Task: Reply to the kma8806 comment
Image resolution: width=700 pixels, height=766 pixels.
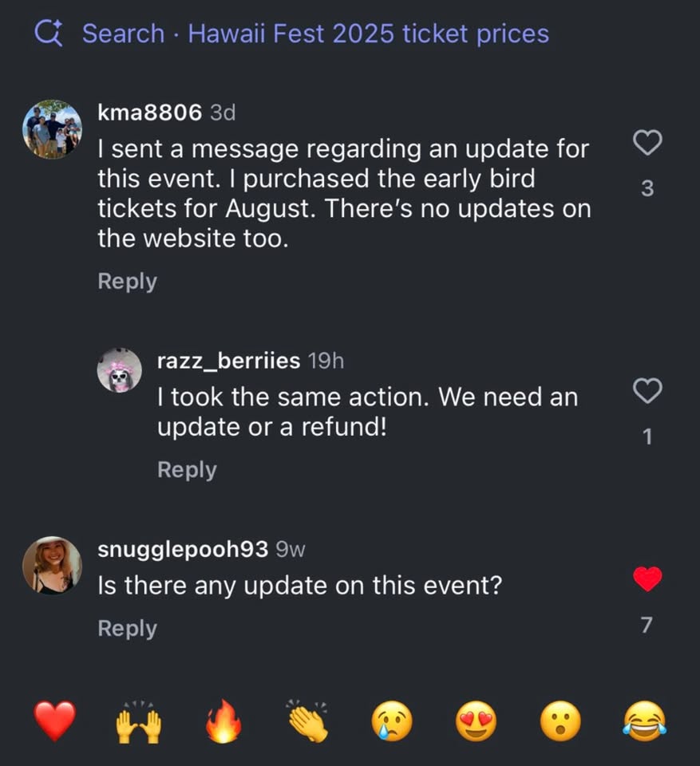Action: click(x=127, y=282)
